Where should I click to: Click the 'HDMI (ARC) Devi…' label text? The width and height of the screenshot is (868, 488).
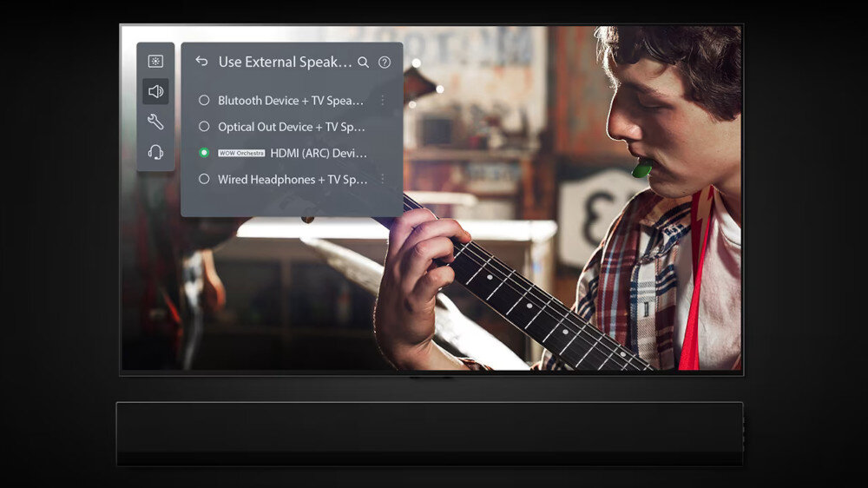319,153
